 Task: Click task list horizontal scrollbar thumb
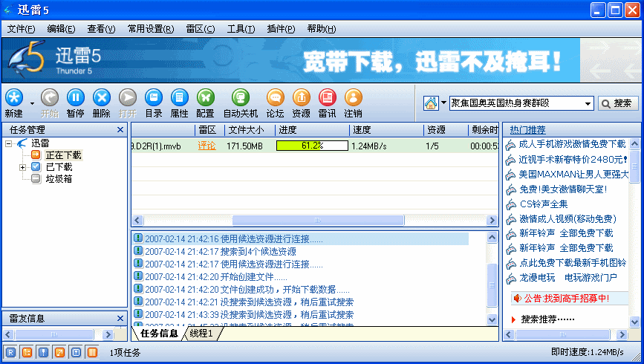(318, 220)
